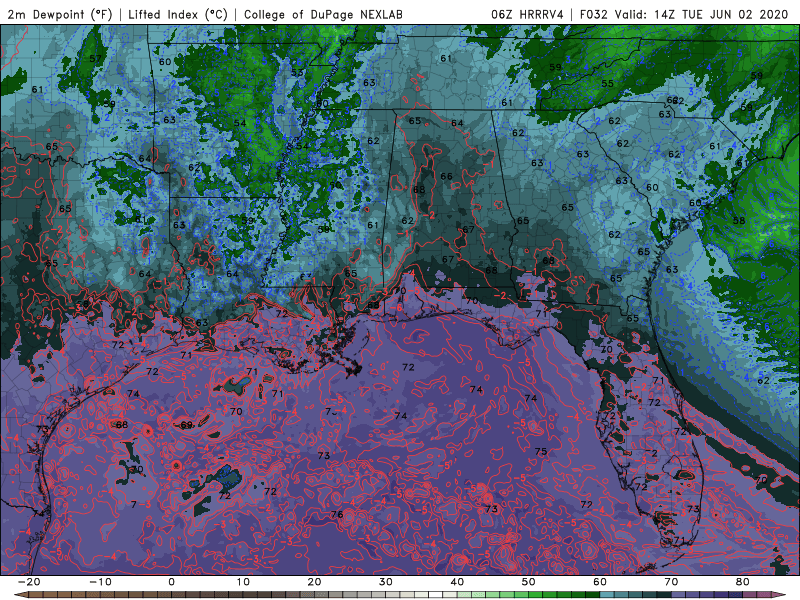Click the '57' dewpoint value on the map
This screenshot has width=800, height=600.
(95, 59)
